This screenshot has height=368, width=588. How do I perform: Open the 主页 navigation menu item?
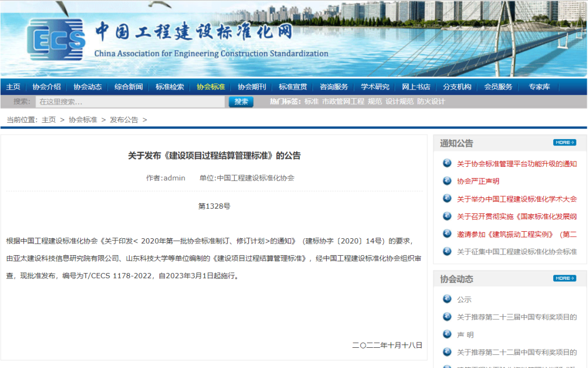(13, 87)
